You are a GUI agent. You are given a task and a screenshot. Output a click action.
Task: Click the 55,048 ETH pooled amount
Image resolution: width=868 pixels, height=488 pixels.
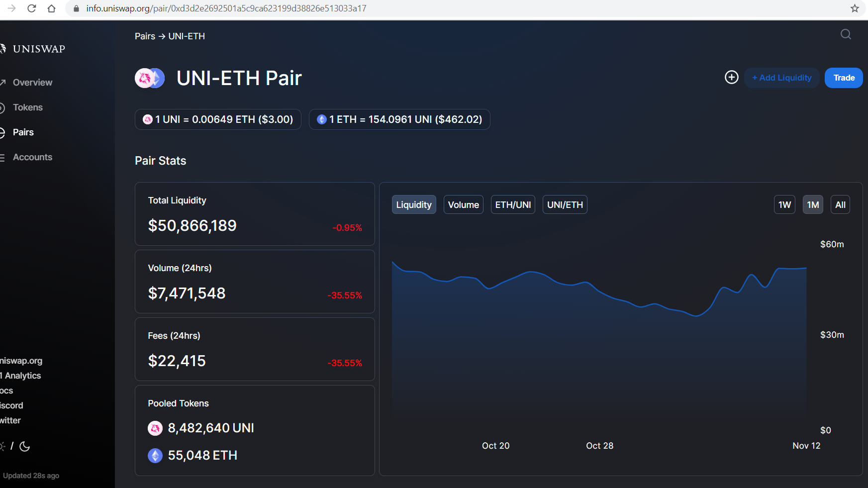pyautogui.click(x=202, y=456)
